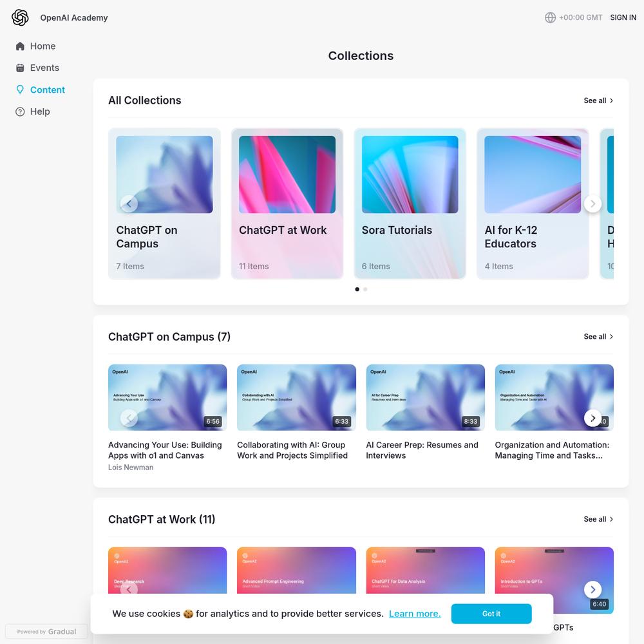
Task: Click SIGN IN
Action: tap(623, 17)
